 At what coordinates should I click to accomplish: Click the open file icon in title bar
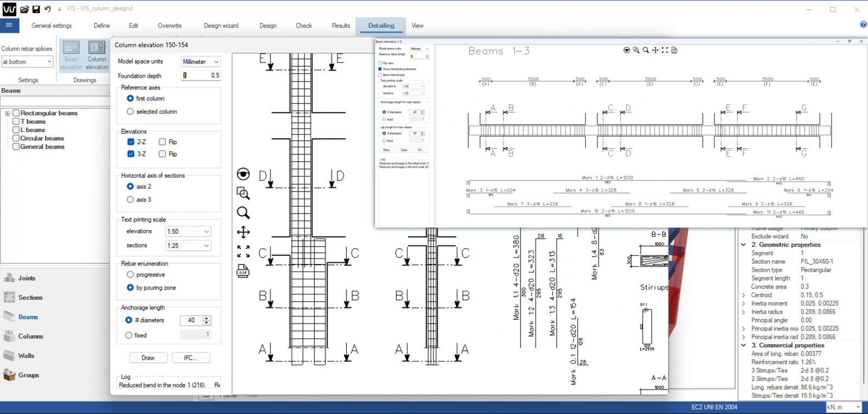24,9
